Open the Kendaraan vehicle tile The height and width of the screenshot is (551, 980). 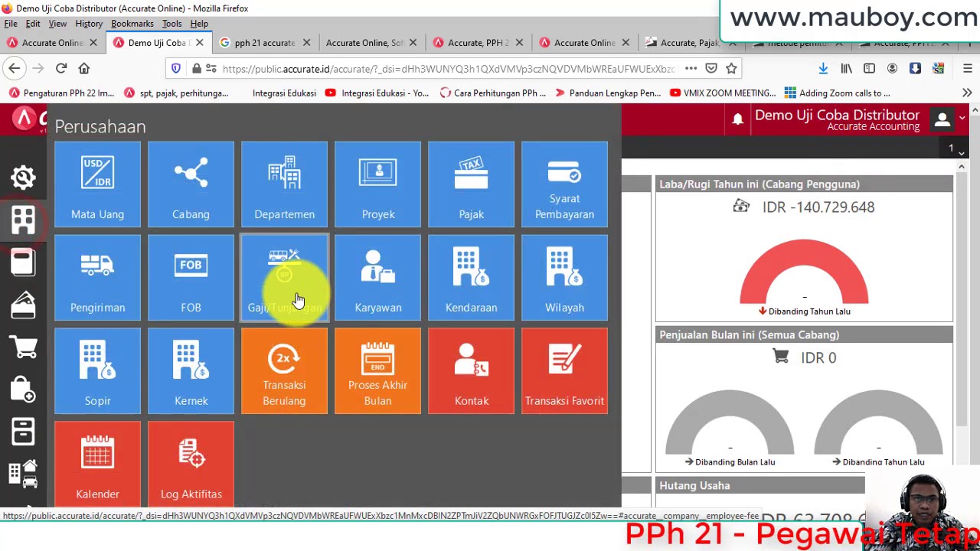471,278
